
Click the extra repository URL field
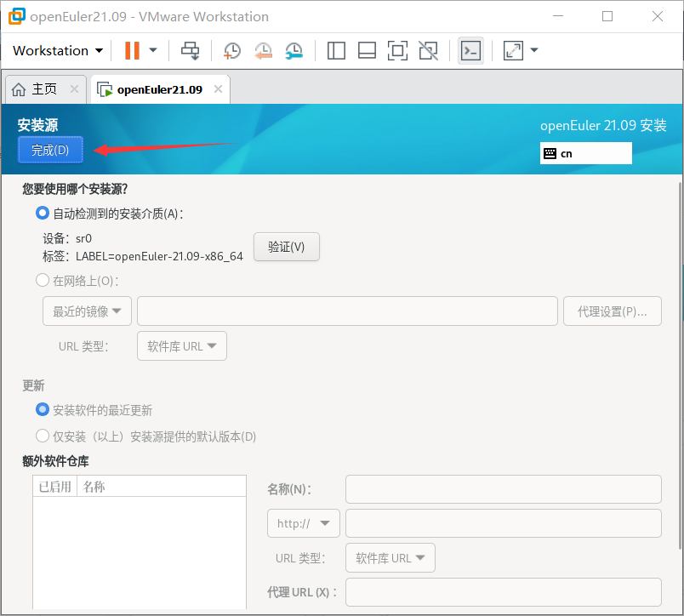click(504, 523)
